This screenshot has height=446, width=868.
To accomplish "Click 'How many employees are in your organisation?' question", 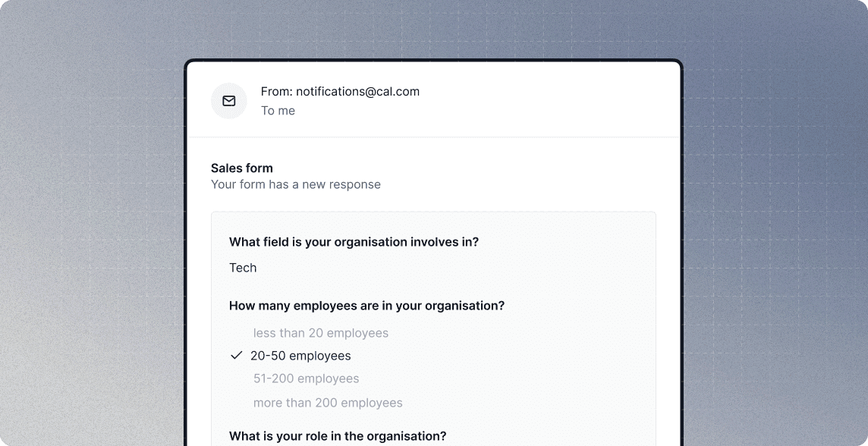I will 367,306.
